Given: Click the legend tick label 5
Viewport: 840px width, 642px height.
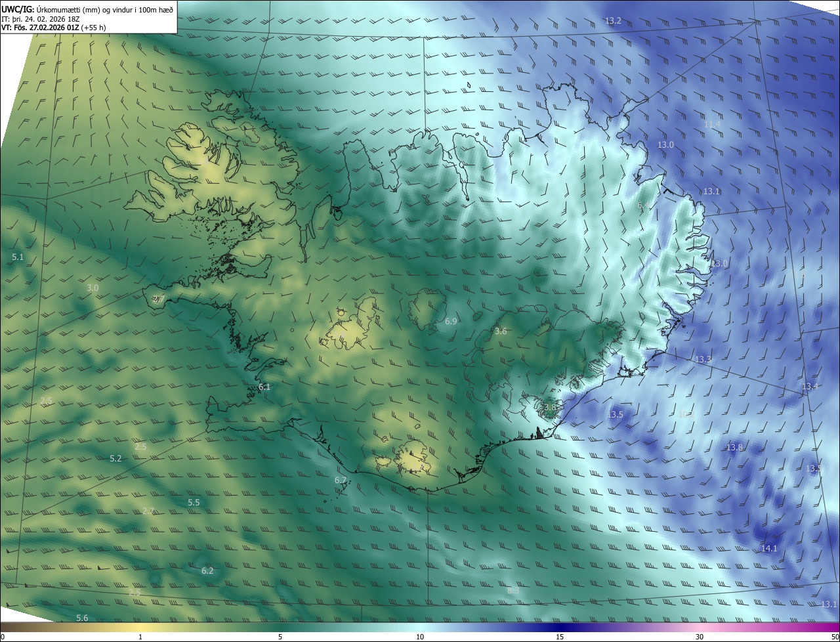Looking at the screenshot, I should tap(280, 637).
